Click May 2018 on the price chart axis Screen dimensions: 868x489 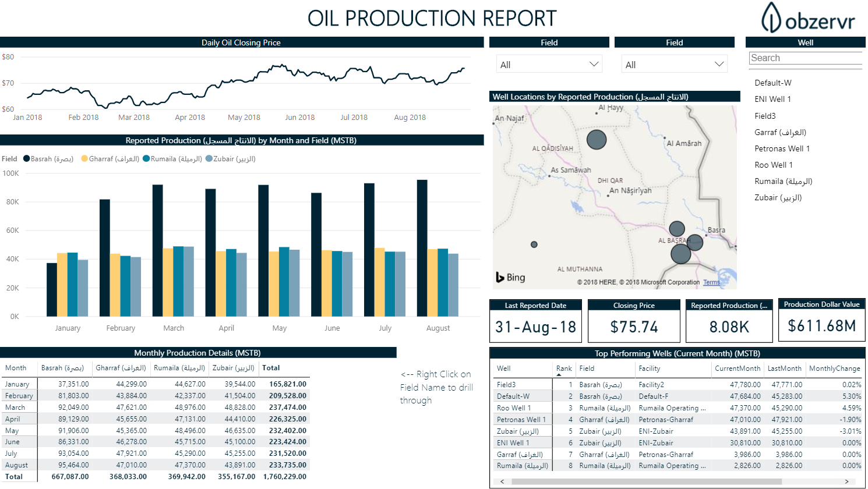244,118
